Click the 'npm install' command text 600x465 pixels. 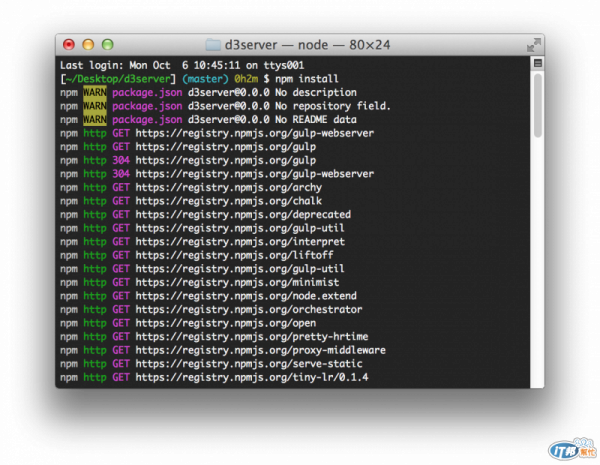tap(307, 79)
